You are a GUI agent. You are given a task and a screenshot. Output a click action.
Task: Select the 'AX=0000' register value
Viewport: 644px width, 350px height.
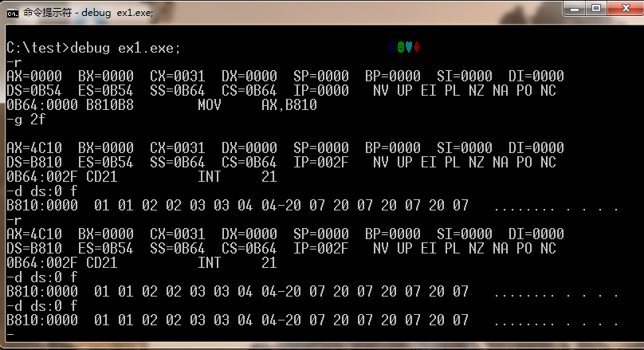point(34,76)
